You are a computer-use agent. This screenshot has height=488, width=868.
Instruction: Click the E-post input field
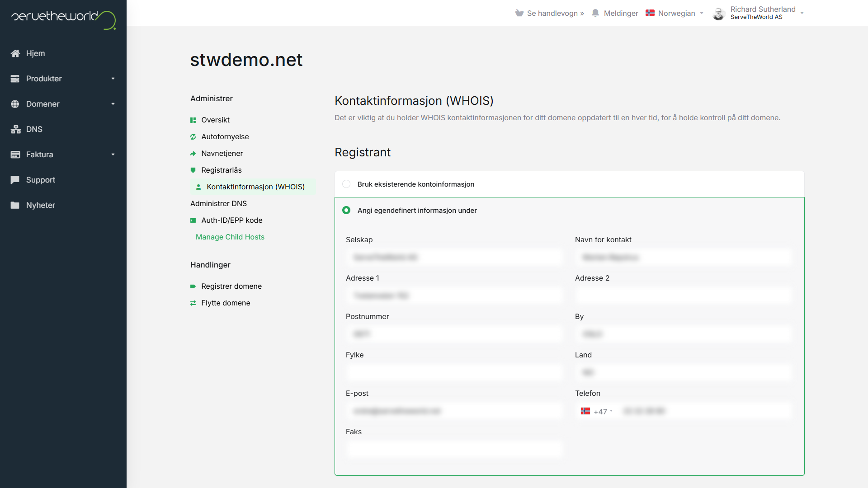(454, 411)
